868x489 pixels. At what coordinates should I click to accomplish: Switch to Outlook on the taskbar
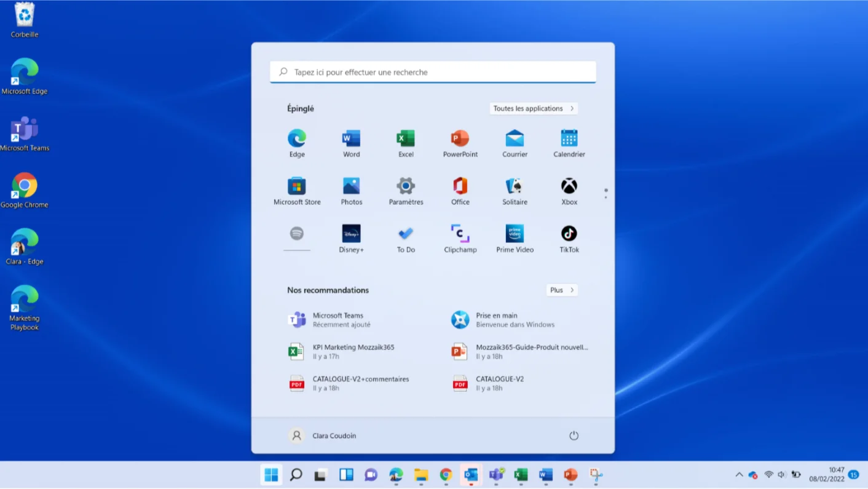(471, 475)
